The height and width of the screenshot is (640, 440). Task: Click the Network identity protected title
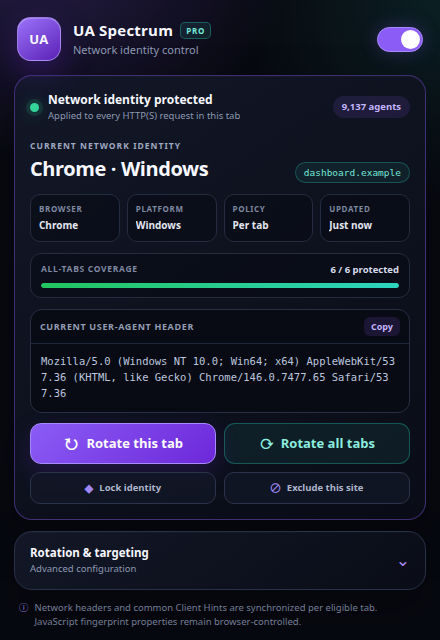130,100
